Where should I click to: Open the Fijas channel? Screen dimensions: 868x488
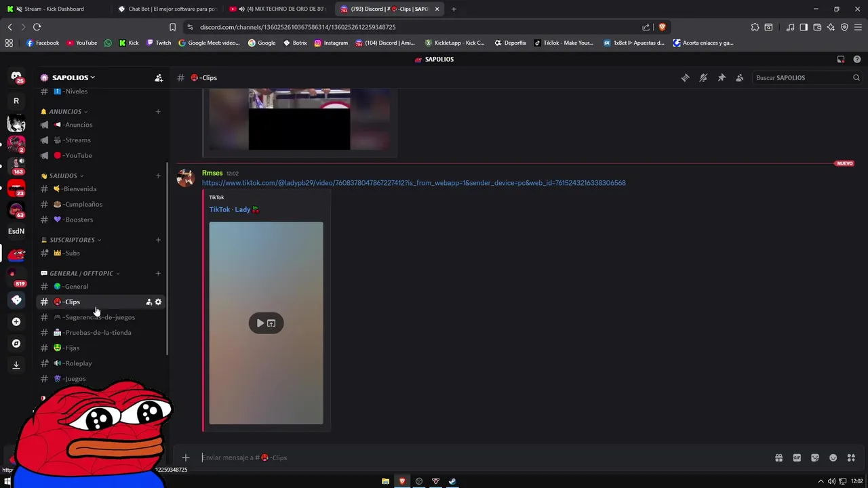pyautogui.click(x=102, y=348)
